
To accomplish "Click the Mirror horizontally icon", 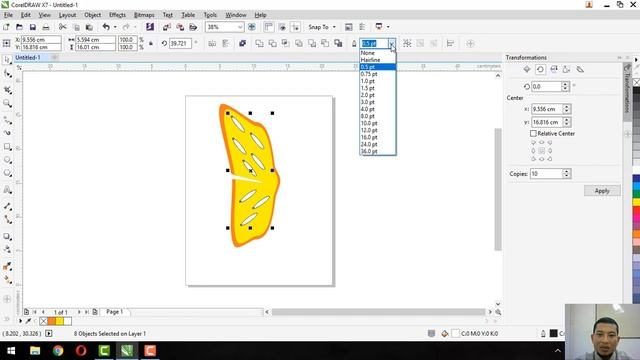I will tap(212, 43).
